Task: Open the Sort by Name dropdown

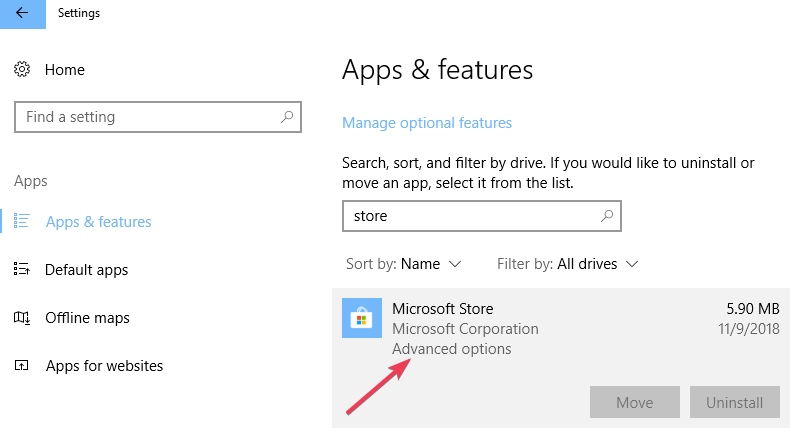Action: tap(404, 264)
